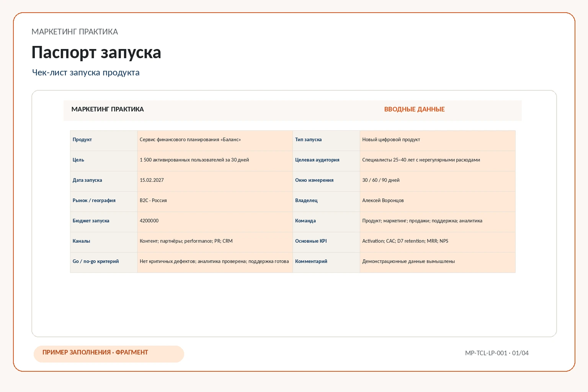Viewport: 588px width, 392px height.
Task: Click the "Владелец" label cell
Action: (326, 201)
